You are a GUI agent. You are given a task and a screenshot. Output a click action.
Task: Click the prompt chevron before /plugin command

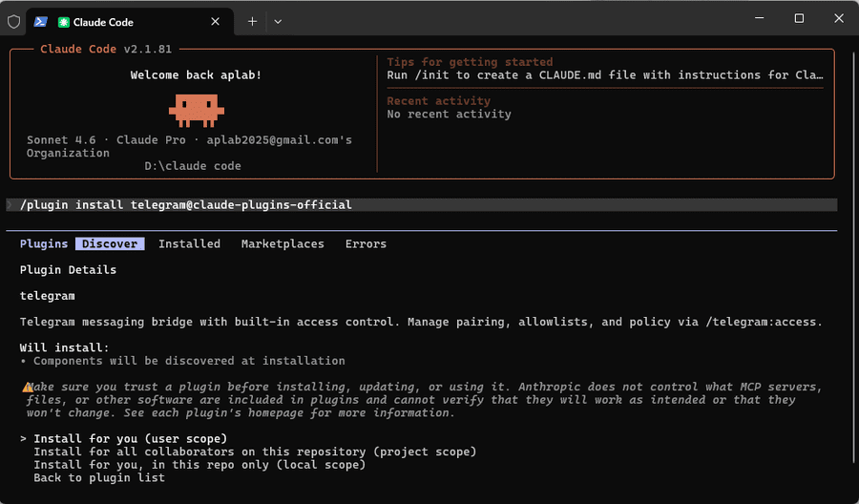pos(10,205)
